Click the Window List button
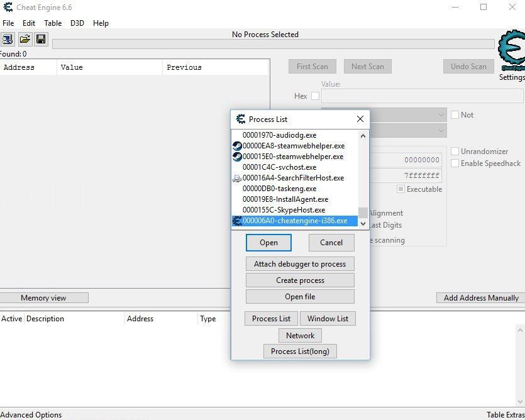 coord(328,319)
